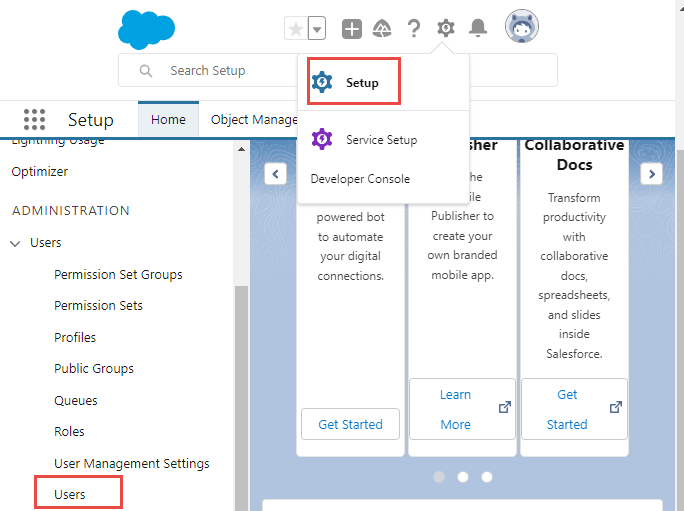Click the sidebar scroll up arrow

click(241, 149)
